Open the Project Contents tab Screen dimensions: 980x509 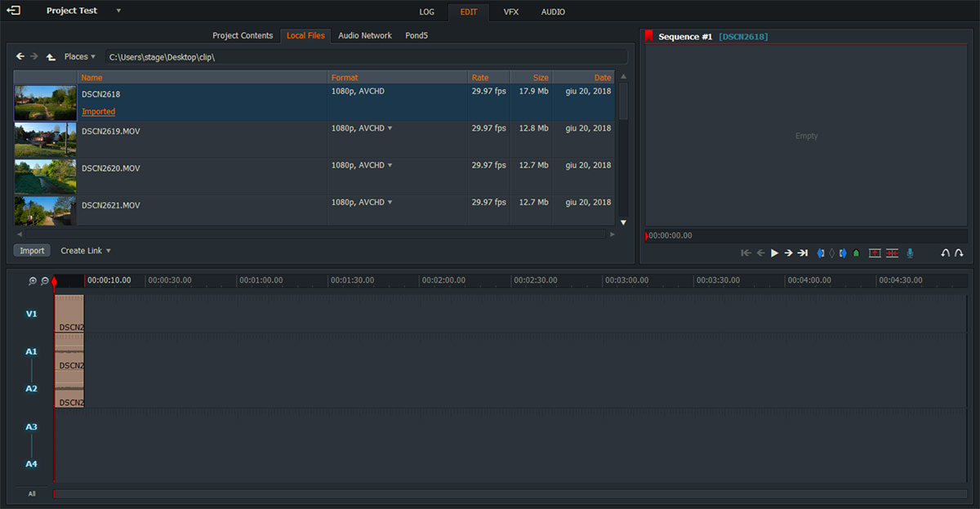pyautogui.click(x=243, y=36)
